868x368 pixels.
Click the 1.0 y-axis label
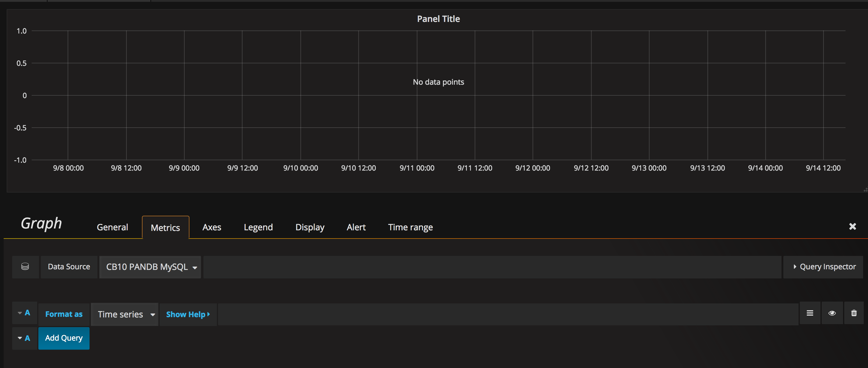(x=22, y=31)
